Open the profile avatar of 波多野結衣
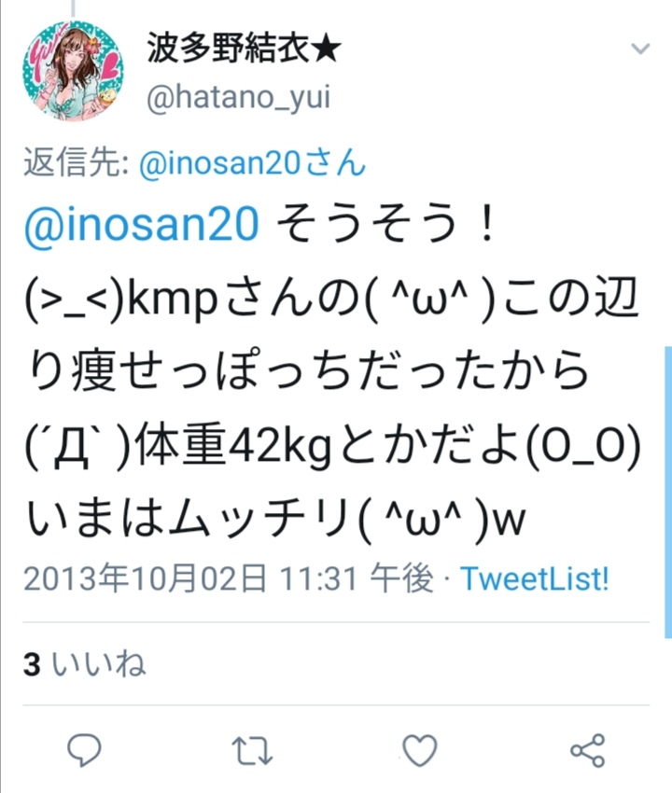Image resolution: width=672 pixels, height=793 pixels. [x=73, y=71]
